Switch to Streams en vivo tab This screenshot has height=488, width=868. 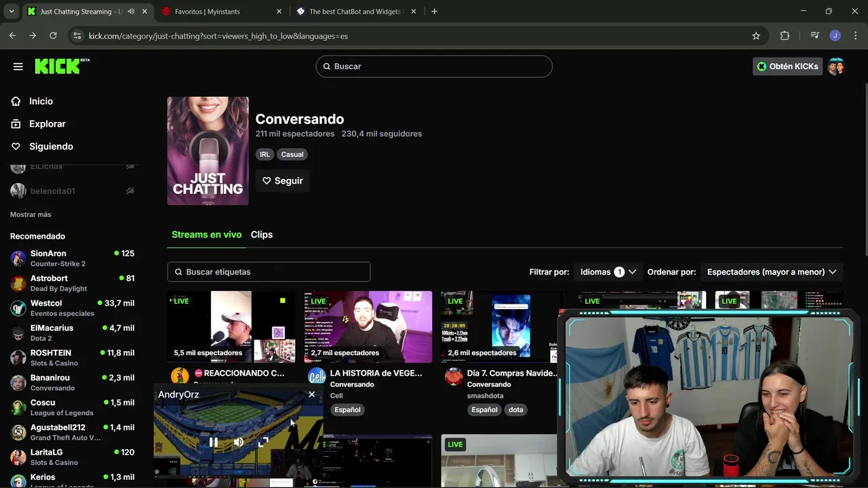206,235
